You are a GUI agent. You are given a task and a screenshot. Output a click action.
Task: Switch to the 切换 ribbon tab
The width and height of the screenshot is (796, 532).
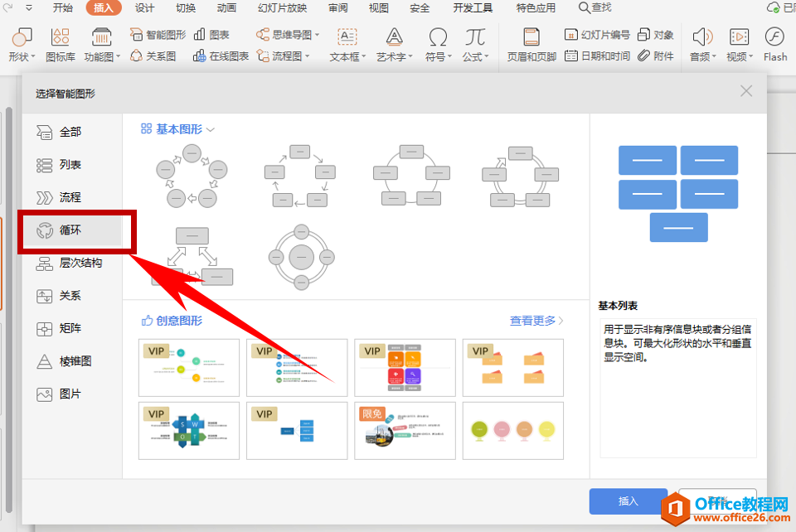point(185,7)
